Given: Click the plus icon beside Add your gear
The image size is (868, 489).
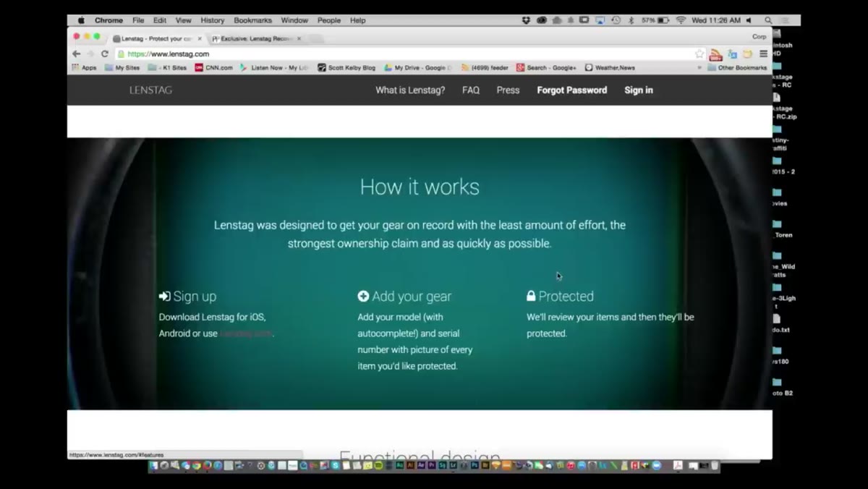Looking at the screenshot, I should 363,296.
